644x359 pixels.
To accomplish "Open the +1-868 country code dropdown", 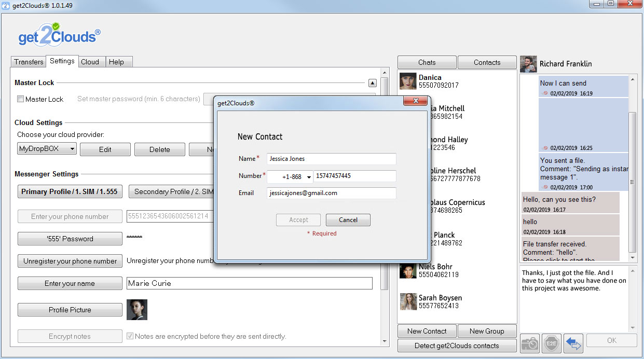I will point(290,176).
